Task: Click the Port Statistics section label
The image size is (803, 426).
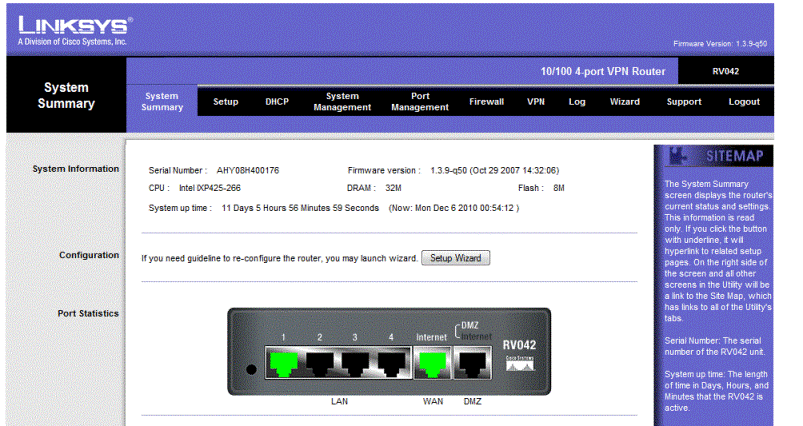Action: (x=88, y=313)
